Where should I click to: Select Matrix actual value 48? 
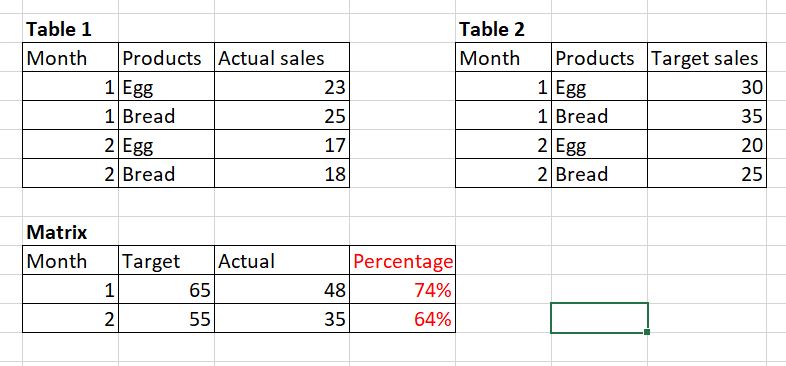[282, 289]
